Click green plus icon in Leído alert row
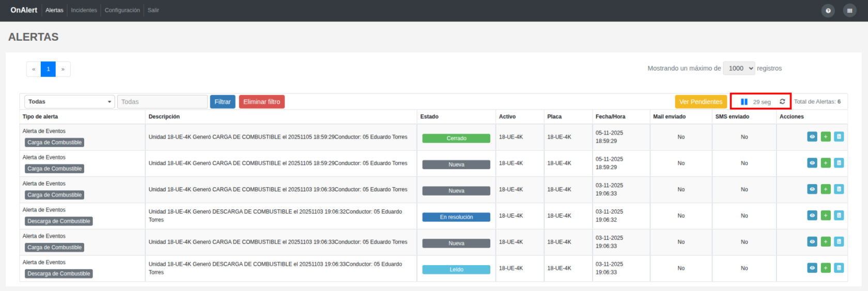Image resolution: width=868 pixels, height=291 pixels. point(826,268)
